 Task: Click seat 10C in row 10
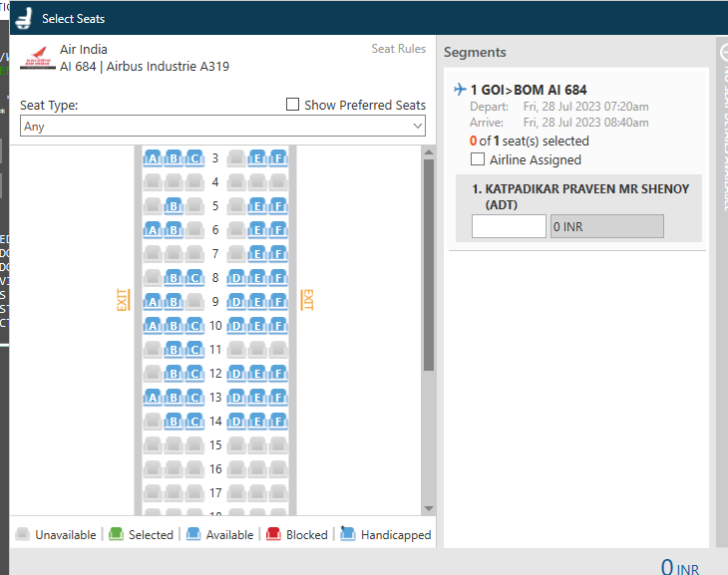(194, 326)
